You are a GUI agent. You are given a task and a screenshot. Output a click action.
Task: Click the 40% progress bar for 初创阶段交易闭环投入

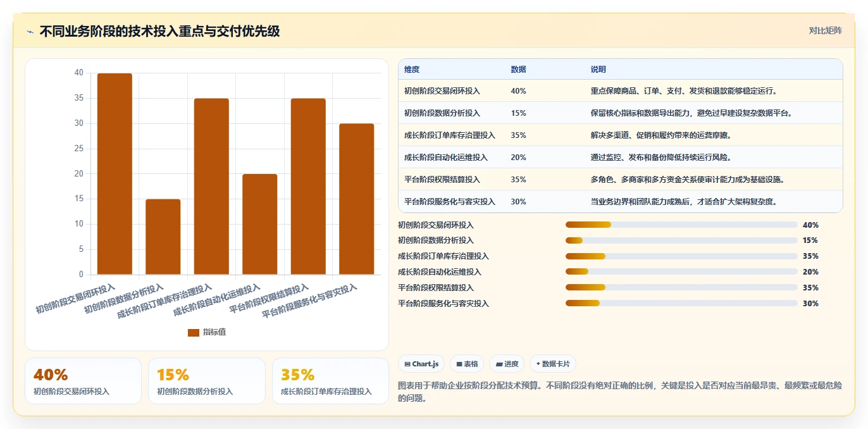[681, 225]
